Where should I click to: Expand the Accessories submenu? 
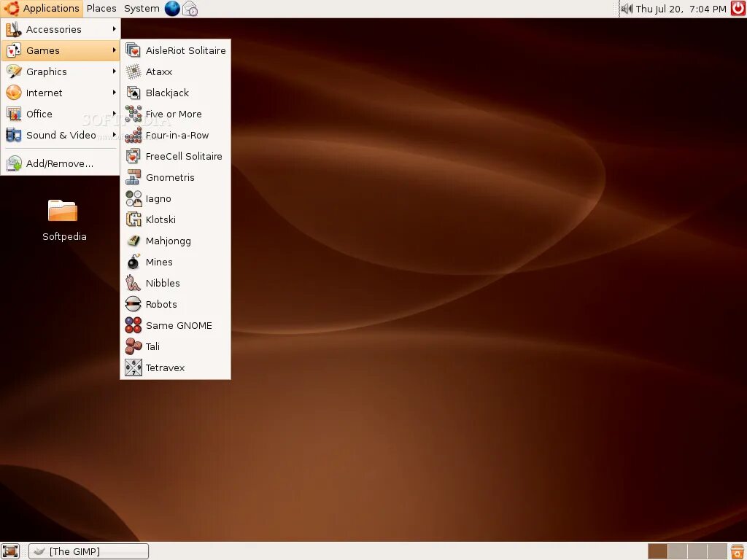pyautogui.click(x=61, y=29)
